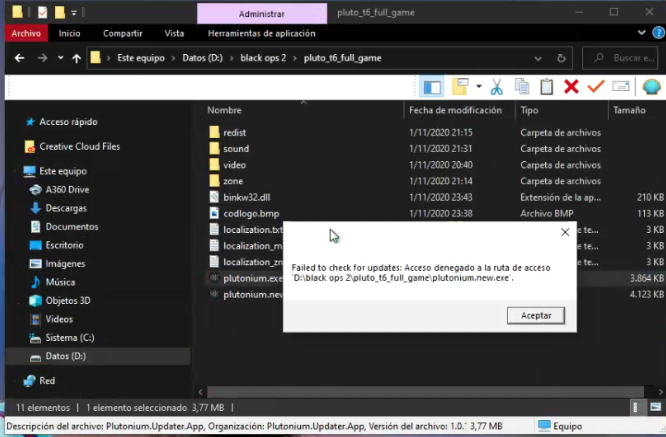Click the Rename toolbar icon
666x437 pixels.
(x=621, y=86)
